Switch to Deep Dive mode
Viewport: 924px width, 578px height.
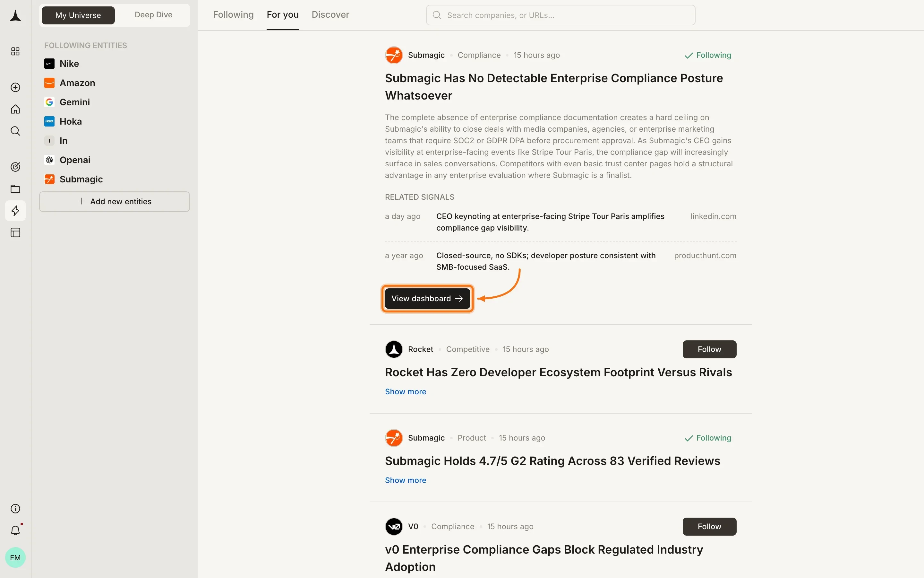click(153, 15)
